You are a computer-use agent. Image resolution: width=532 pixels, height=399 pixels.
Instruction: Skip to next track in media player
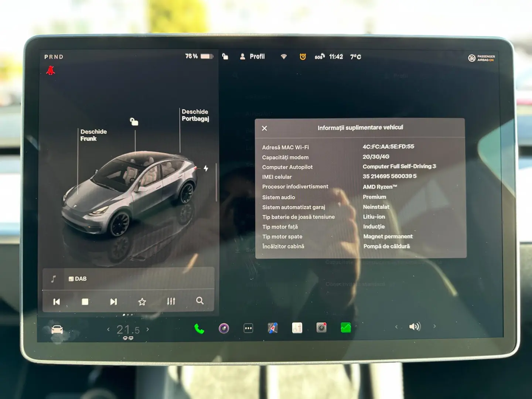tap(113, 301)
